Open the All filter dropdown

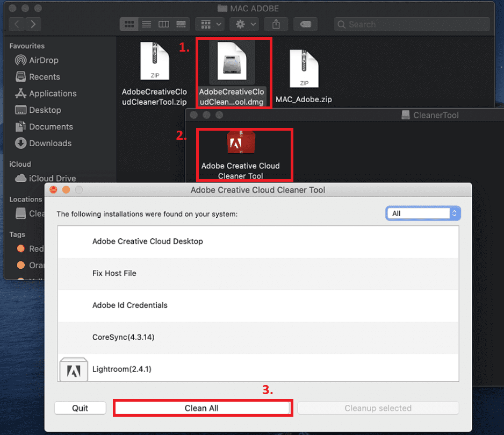coord(423,213)
